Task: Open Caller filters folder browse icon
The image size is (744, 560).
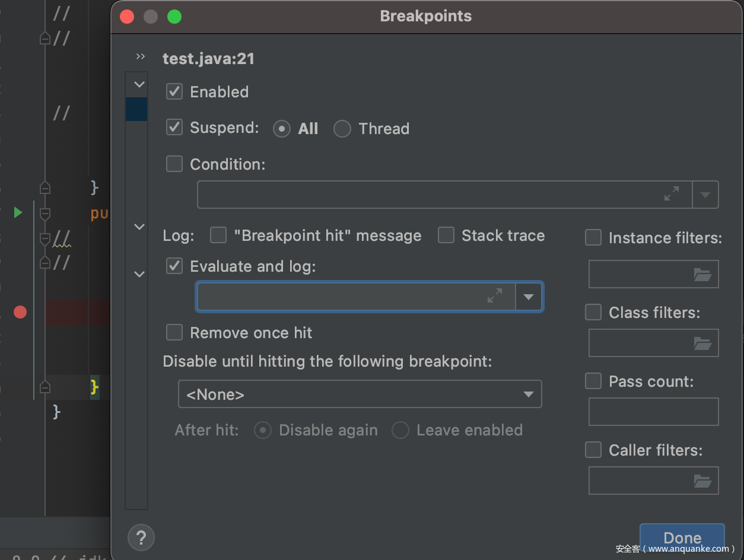Action: tap(702, 481)
